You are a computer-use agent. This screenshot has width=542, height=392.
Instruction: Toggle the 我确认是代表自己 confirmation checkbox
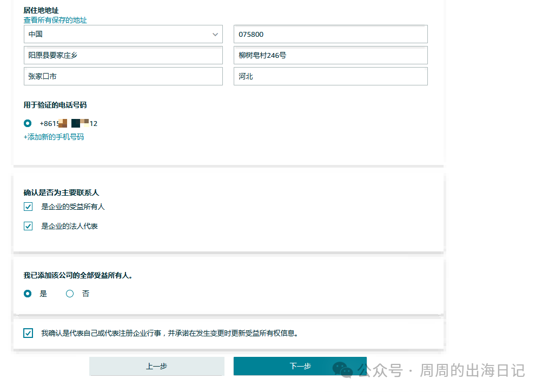pyautogui.click(x=28, y=333)
